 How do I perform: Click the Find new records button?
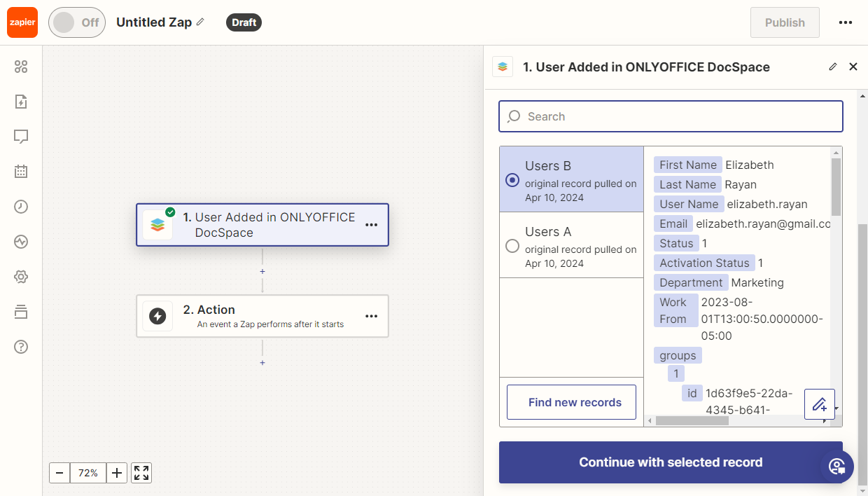pos(571,402)
